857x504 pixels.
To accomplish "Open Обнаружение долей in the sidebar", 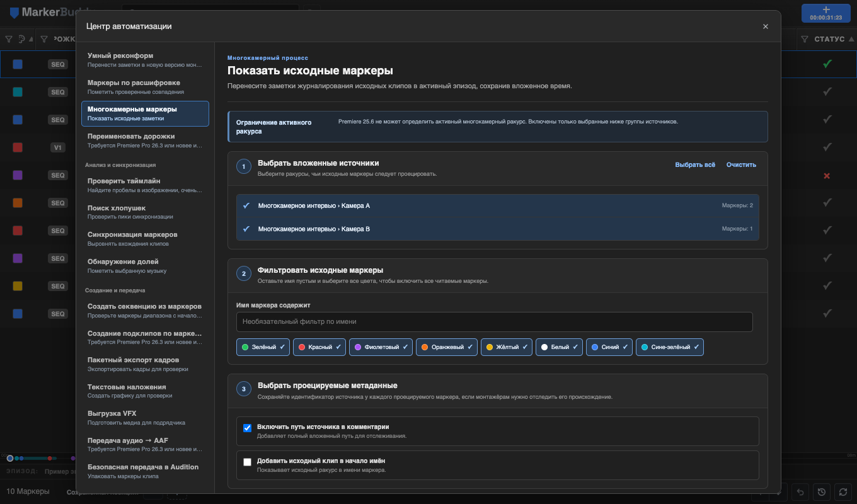I will coord(145,265).
